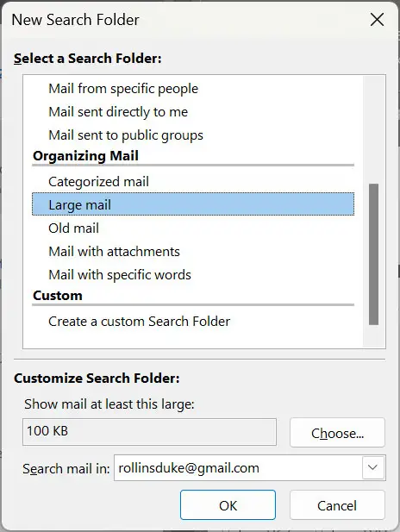
Task: Click the search folder list scrollbar thumb
Action: click(x=373, y=254)
